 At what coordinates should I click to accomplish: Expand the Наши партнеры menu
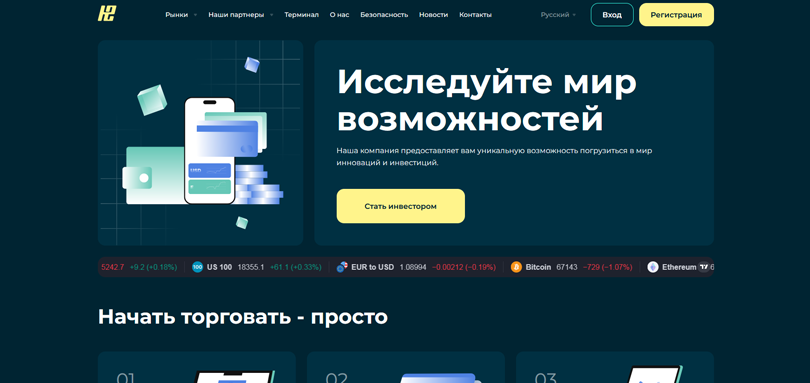pos(241,15)
